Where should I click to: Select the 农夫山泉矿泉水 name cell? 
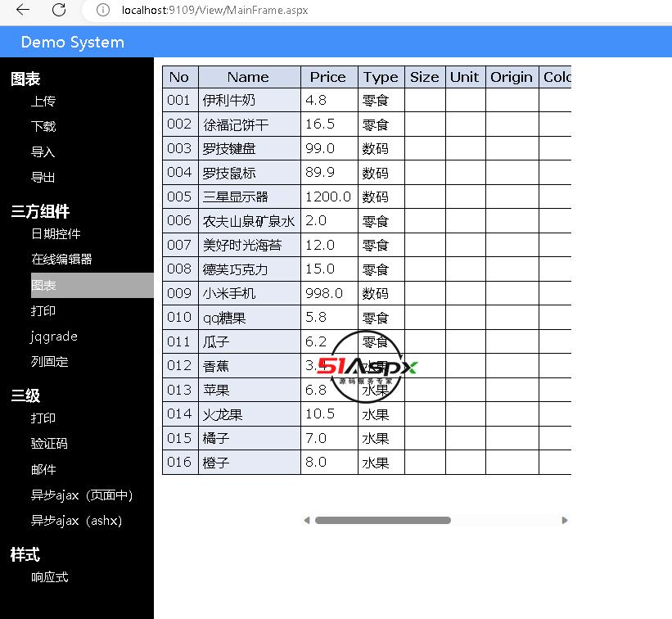(249, 221)
